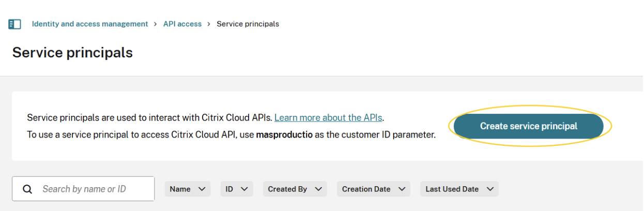Select the Service principals breadcrumb item
This screenshot has width=644, height=211.
[x=248, y=24]
